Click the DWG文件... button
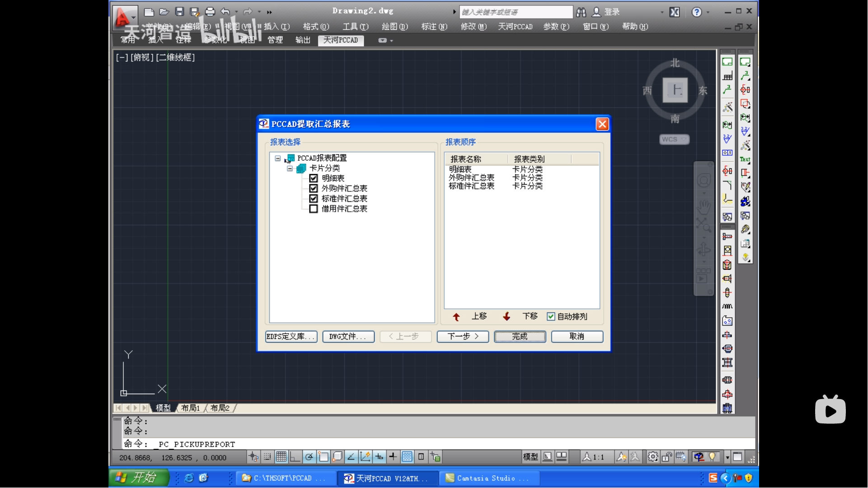This screenshot has height=488, width=868. [x=348, y=337]
